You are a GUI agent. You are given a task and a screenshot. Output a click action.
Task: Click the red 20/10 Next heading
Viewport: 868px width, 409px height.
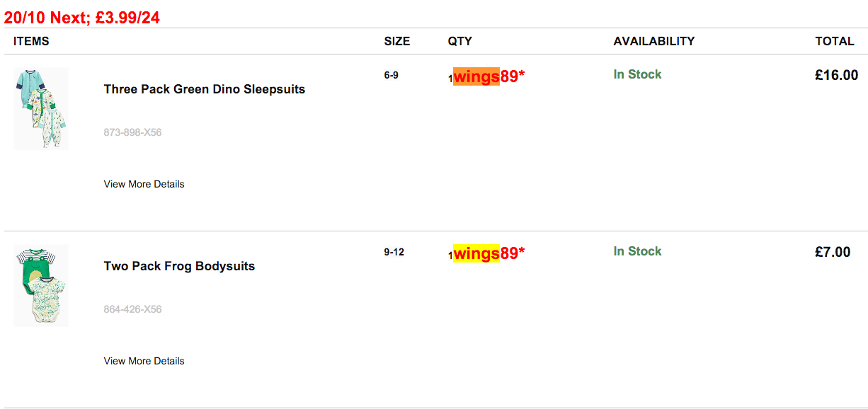tap(82, 18)
